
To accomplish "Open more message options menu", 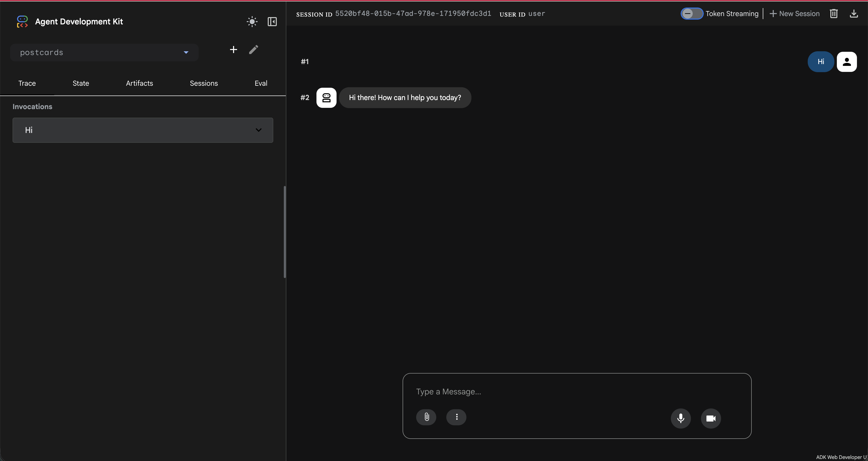I will [x=456, y=417].
